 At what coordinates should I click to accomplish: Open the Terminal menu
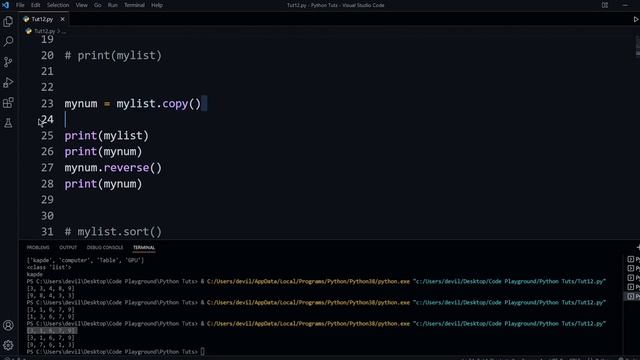134,5
